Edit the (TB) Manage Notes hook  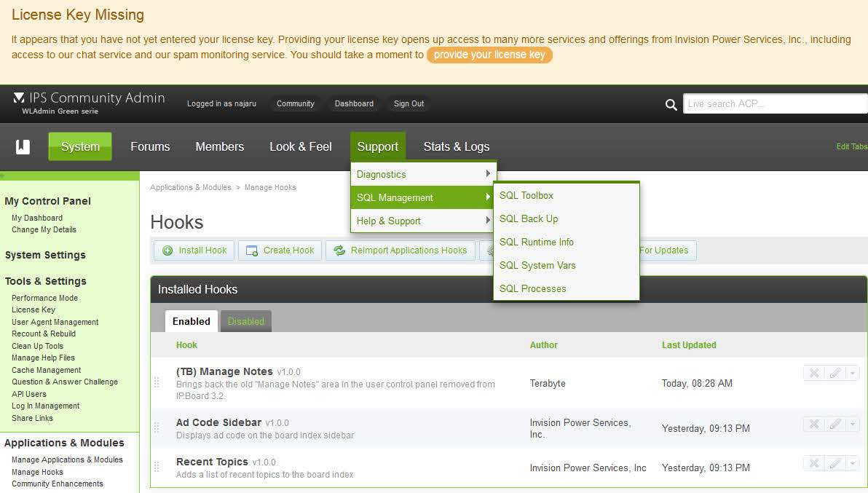coord(835,373)
